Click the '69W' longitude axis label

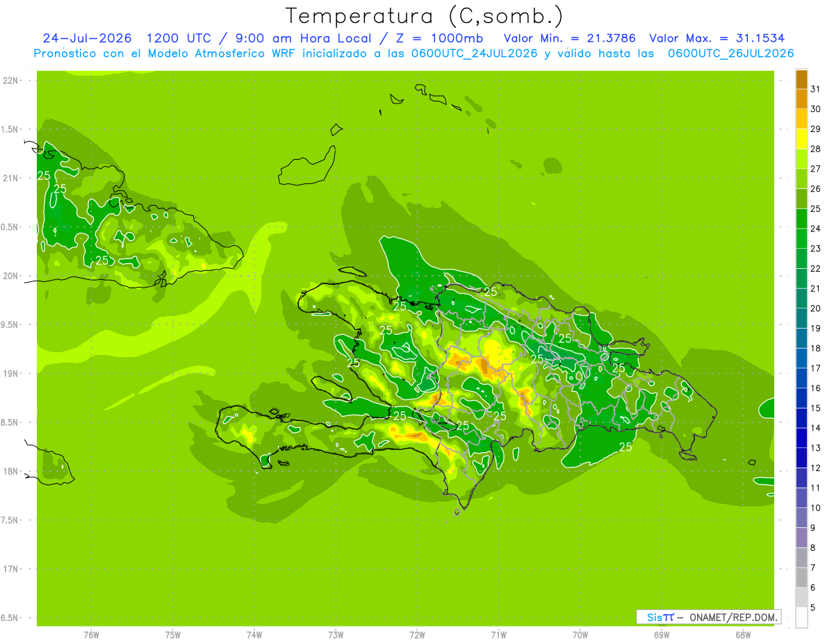[661, 634]
